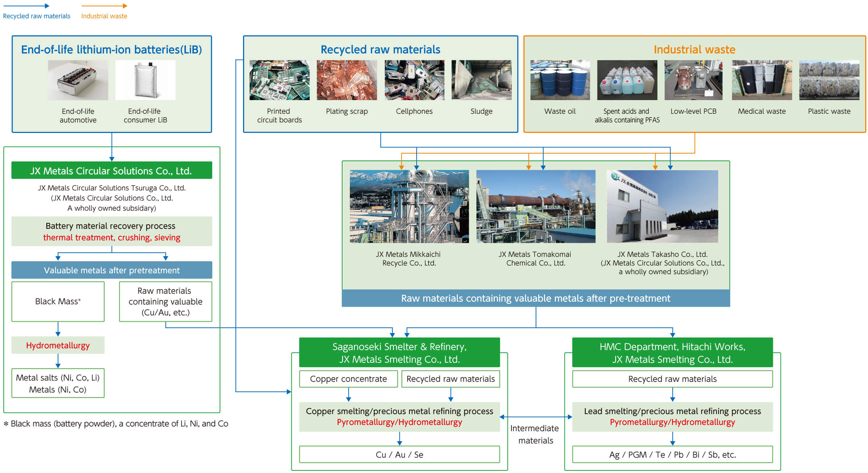Select the Cu / Au / Se output bar
This screenshot has height=473, width=868.
pyautogui.click(x=399, y=455)
